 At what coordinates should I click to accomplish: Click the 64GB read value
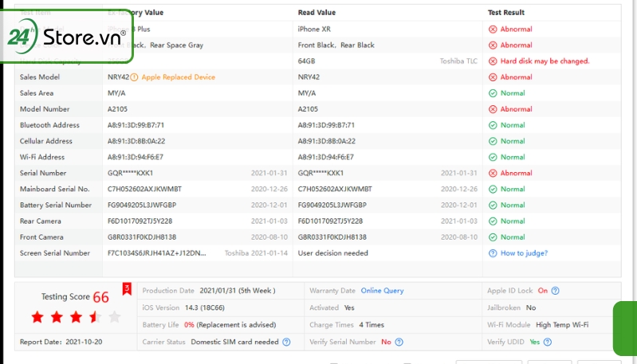point(306,61)
